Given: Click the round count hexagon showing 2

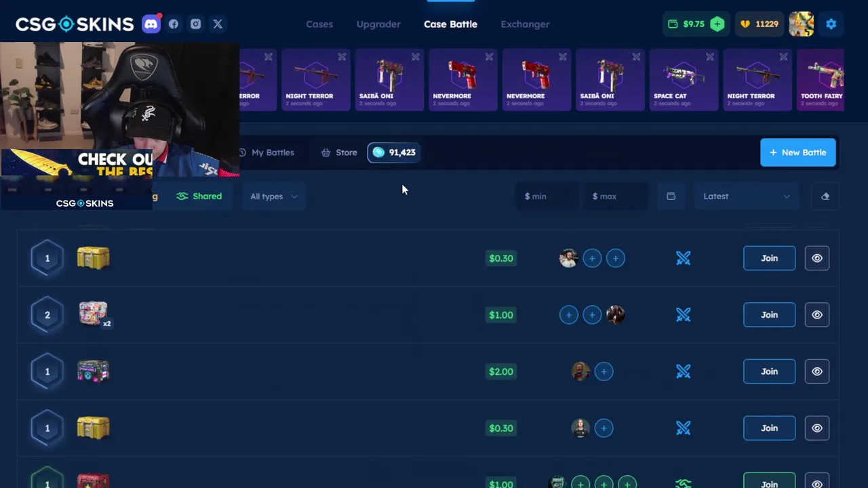Looking at the screenshot, I should coord(47,314).
